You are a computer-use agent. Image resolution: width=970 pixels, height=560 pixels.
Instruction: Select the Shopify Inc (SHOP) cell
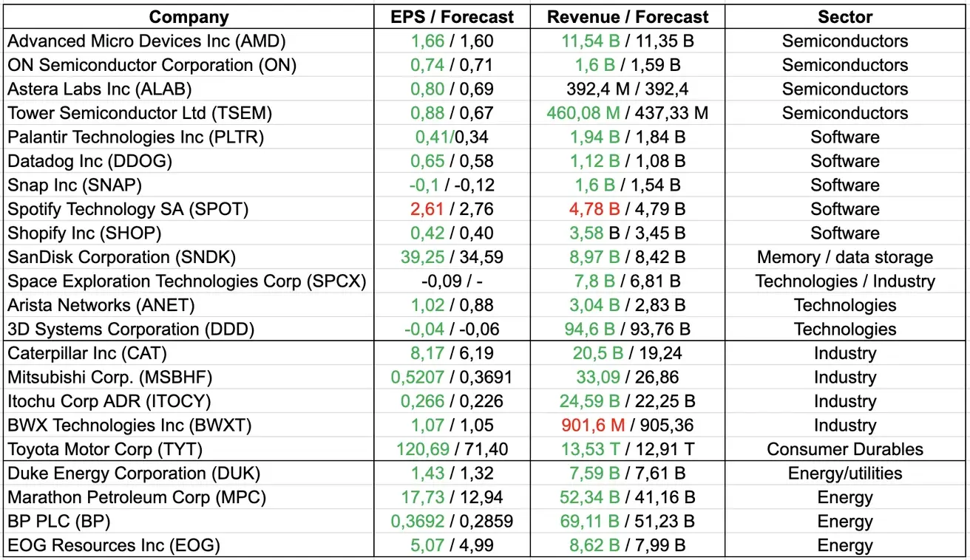point(189,233)
